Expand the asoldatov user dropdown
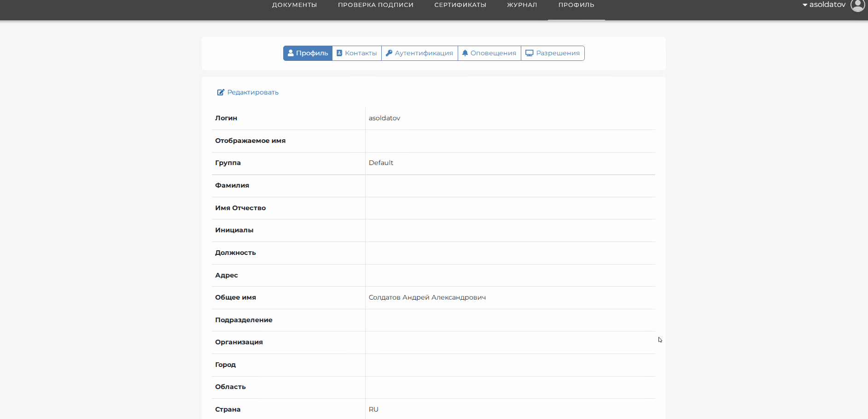 (x=824, y=5)
